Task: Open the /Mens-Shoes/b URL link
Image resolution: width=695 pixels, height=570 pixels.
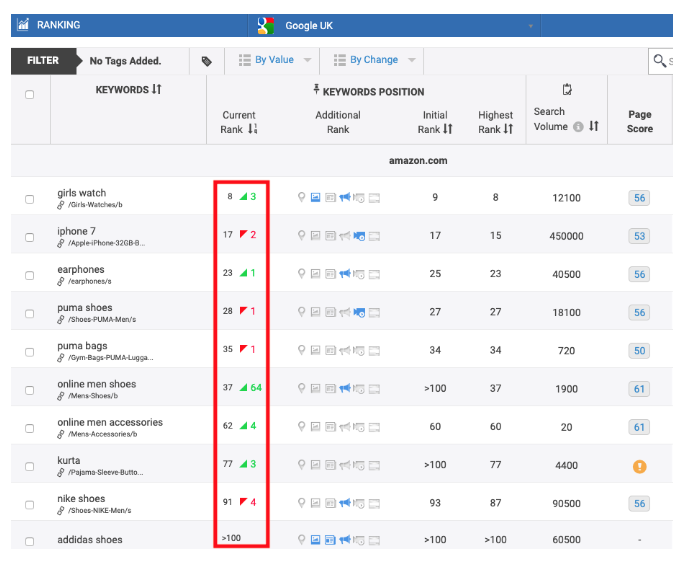Action: (x=93, y=396)
